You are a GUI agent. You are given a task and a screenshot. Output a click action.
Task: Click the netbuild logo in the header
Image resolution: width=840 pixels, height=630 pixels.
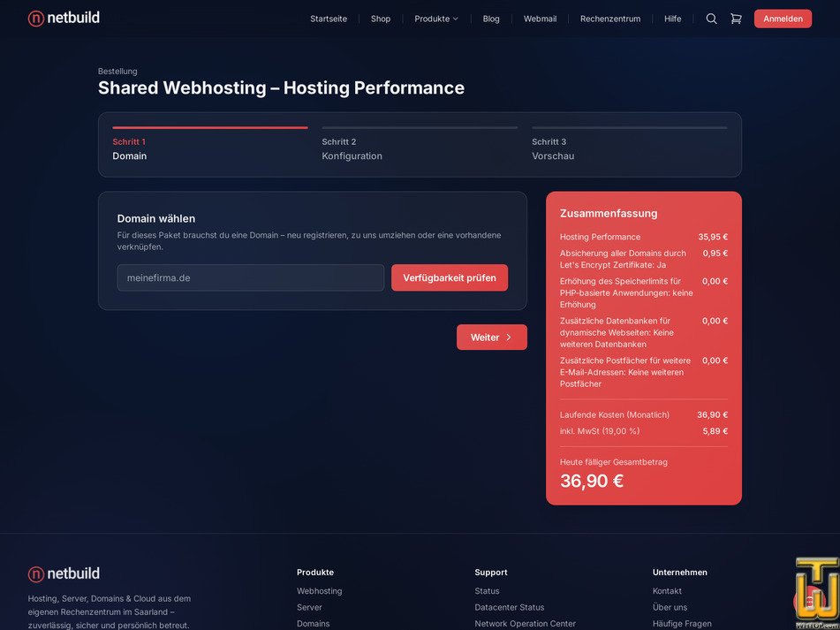(64, 19)
